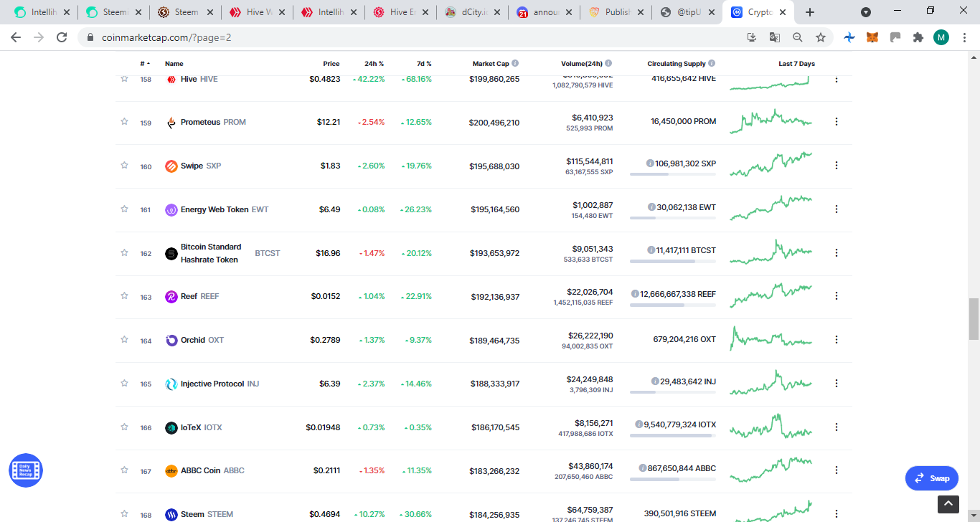This screenshot has height=522, width=980.
Task: Click the info icon beside Circulating Supply header
Action: coord(712,64)
